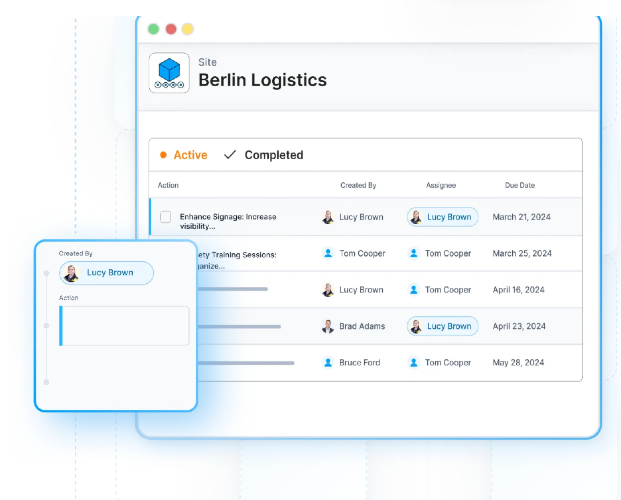
Task: Click Lucy Brown avatar in Created By card
Action: [x=71, y=273]
